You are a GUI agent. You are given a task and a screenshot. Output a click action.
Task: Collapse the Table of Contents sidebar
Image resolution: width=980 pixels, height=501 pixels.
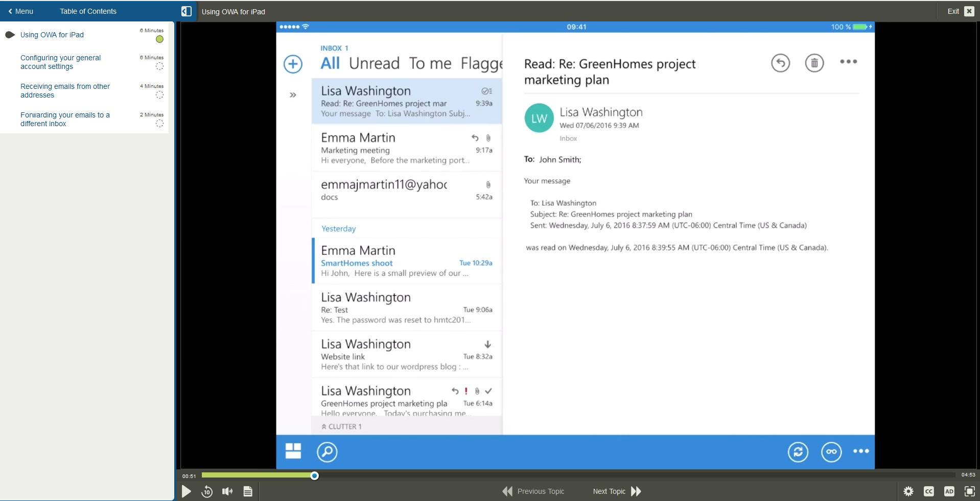(186, 11)
